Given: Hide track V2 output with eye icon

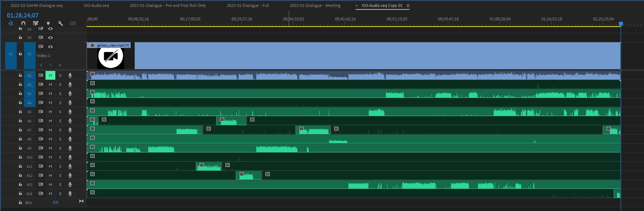Looking at the screenshot, I should point(51,37).
